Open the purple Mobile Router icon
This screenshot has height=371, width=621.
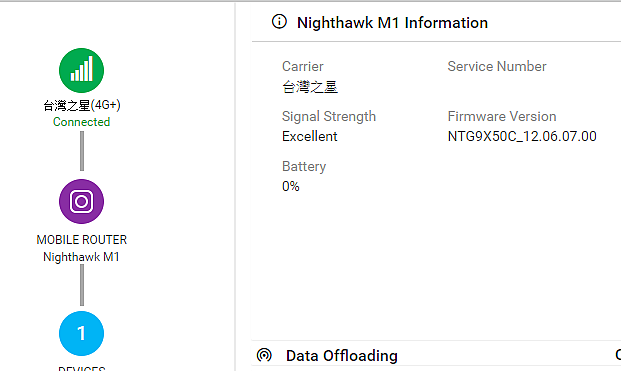click(82, 202)
